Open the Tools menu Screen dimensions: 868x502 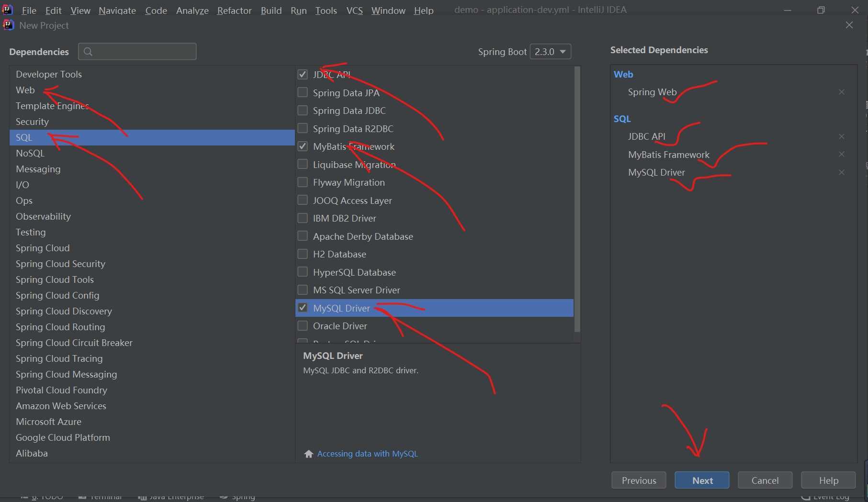point(326,11)
